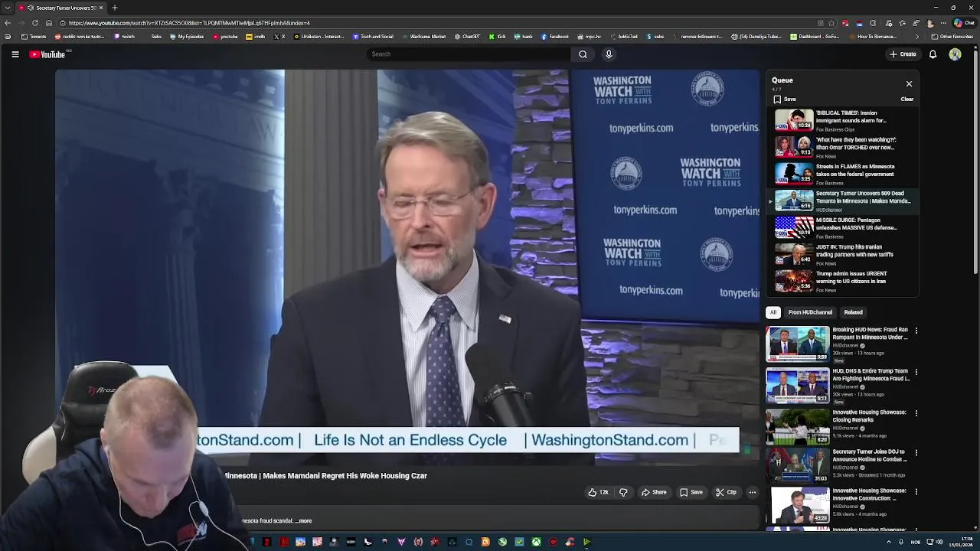Clip the current video

pos(726,493)
